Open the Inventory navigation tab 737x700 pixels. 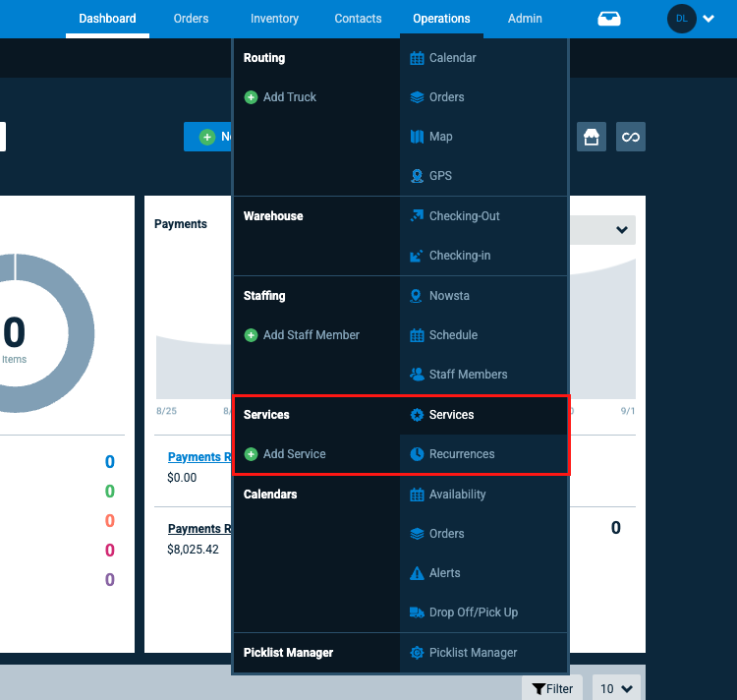(x=274, y=19)
